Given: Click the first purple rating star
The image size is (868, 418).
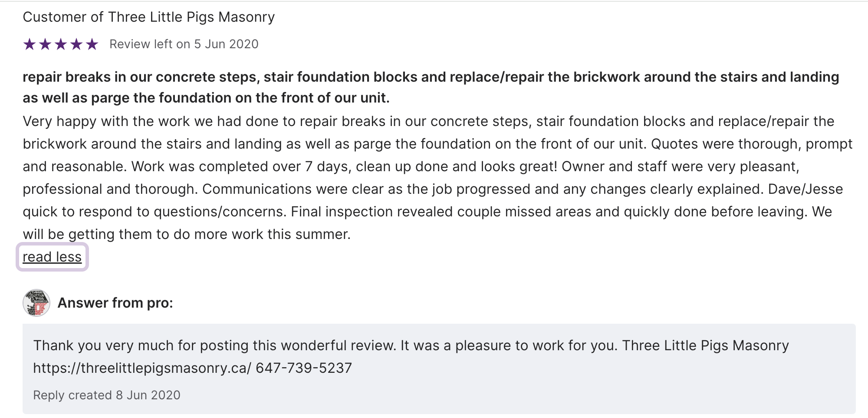Looking at the screenshot, I should pyautogui.click(x=30, y=44).
